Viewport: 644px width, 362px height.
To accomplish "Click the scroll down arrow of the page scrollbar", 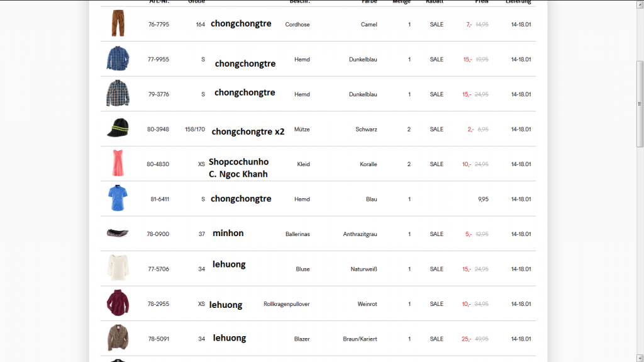I will click(640, 358).
